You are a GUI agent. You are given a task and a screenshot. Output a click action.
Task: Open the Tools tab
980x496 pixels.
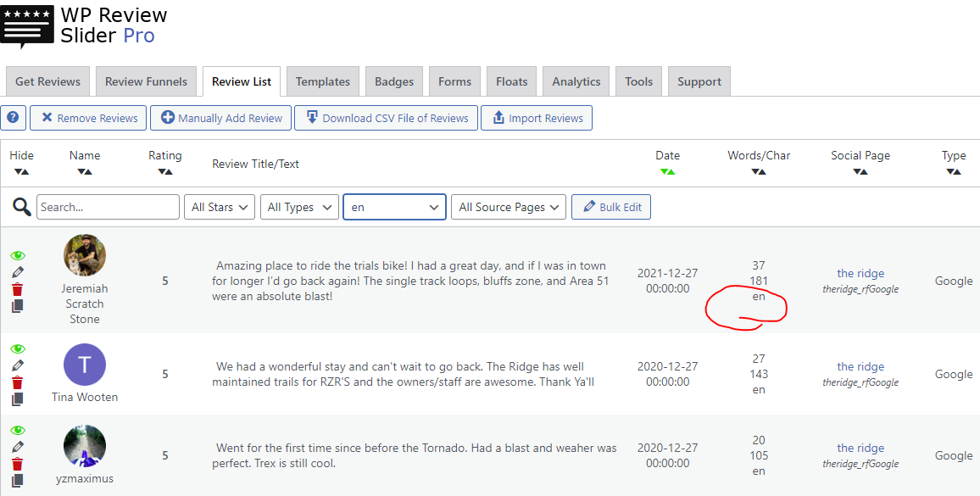(x=638, y=81)
